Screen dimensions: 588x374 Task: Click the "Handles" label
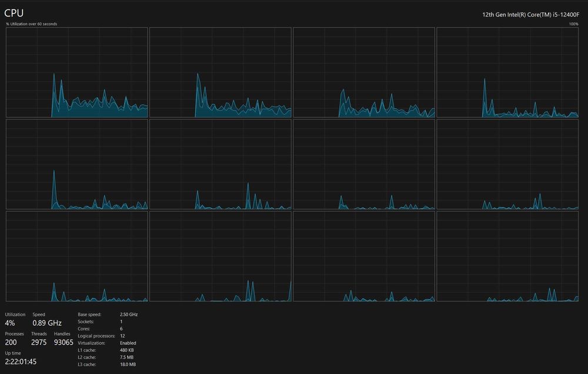[62, 334]
